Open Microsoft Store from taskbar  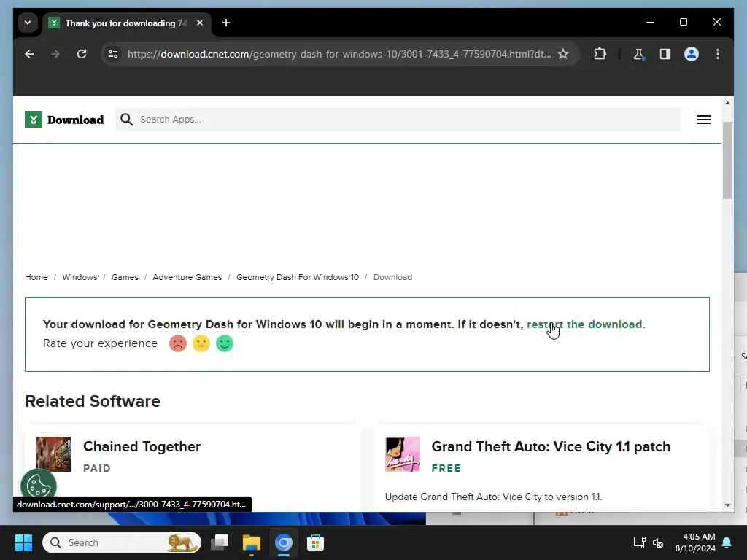(x=315, y=542)
